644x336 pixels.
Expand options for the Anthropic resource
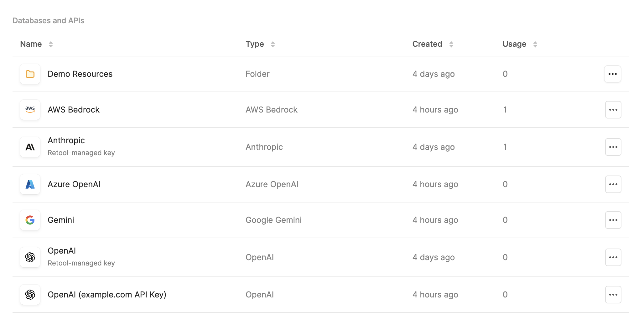(612, 147)
